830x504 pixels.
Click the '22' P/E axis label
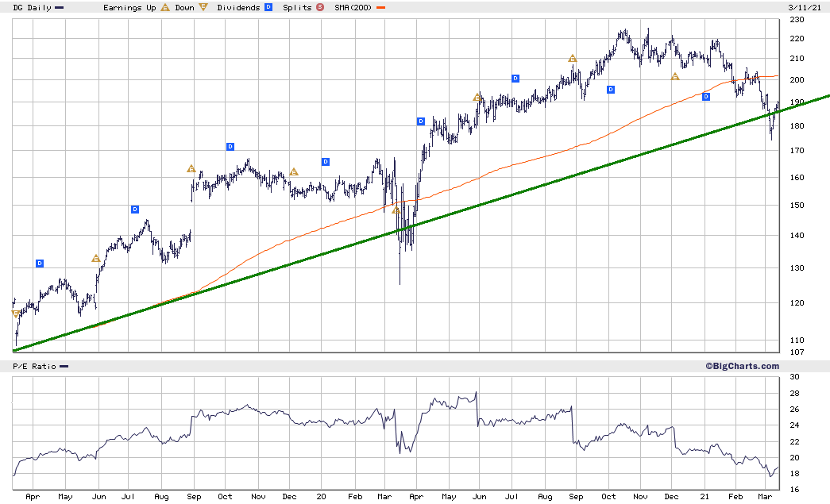click(794, 441)
